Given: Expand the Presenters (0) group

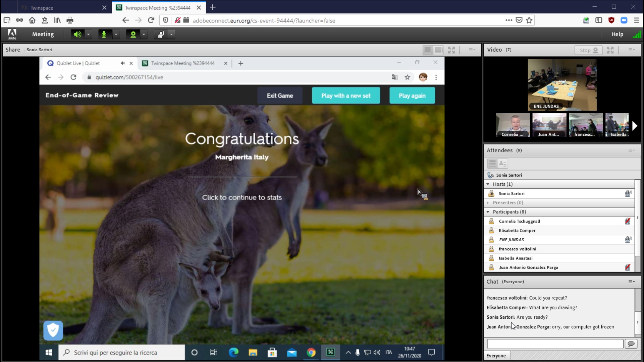Looking at the screenshot, I should (x=488, y=203).
